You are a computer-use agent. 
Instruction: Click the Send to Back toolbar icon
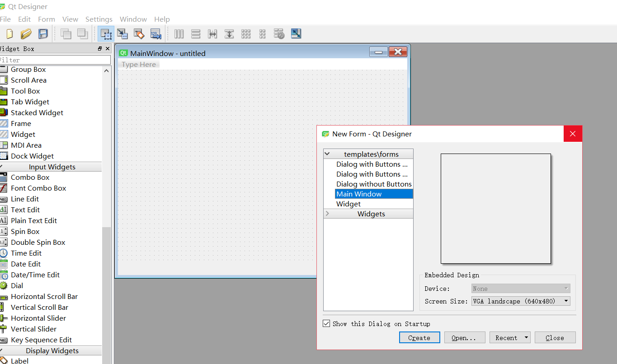tap(66, 34)
